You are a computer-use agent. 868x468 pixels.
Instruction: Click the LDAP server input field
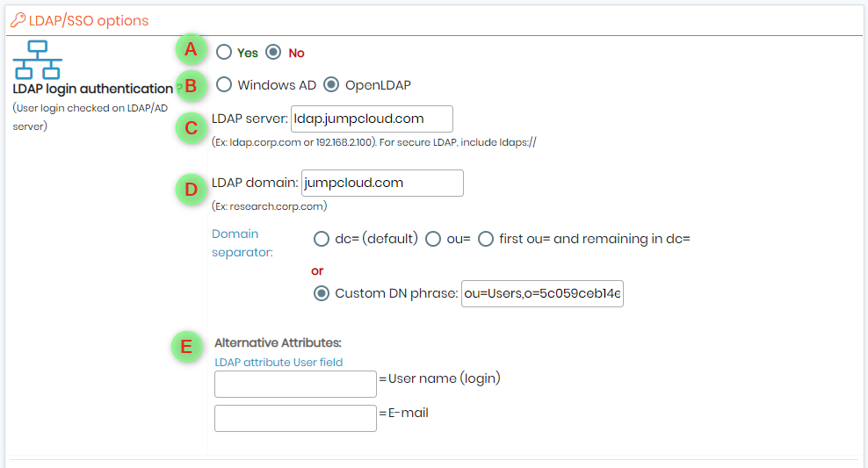(372, 119)
